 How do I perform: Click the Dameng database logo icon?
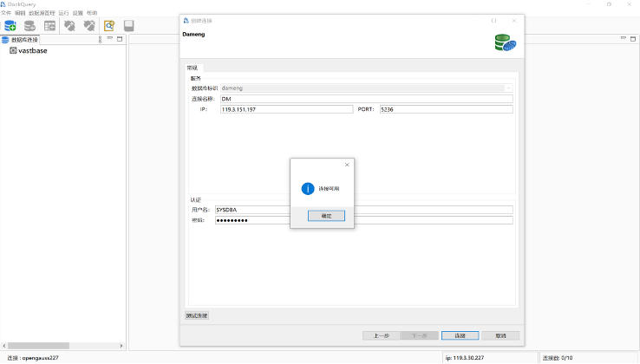[x=506, y=42]
